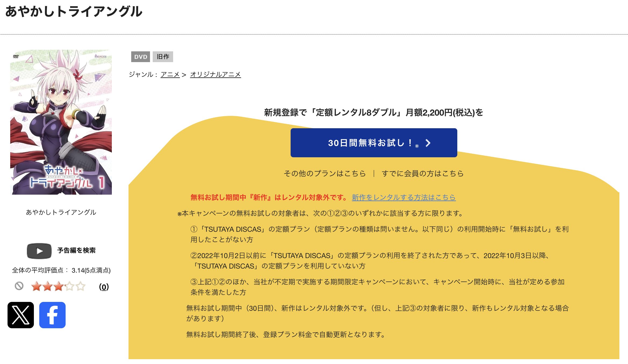
Task: Open the アニメ genre link
Action: pyautogui.click(x=170, y=74)
